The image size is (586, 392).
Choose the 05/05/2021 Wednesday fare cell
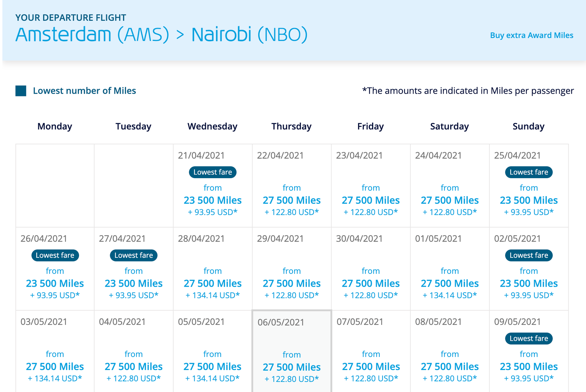212,351
